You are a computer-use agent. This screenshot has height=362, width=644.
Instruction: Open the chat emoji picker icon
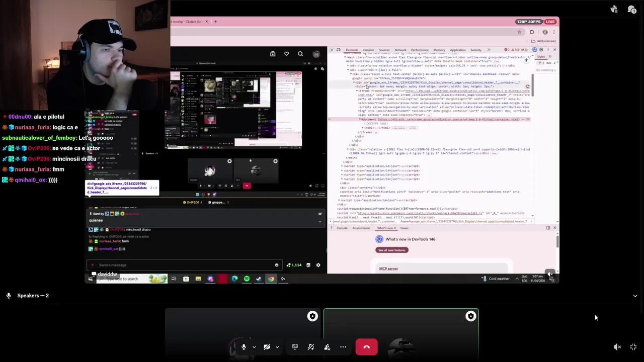(x=276, y=265)
